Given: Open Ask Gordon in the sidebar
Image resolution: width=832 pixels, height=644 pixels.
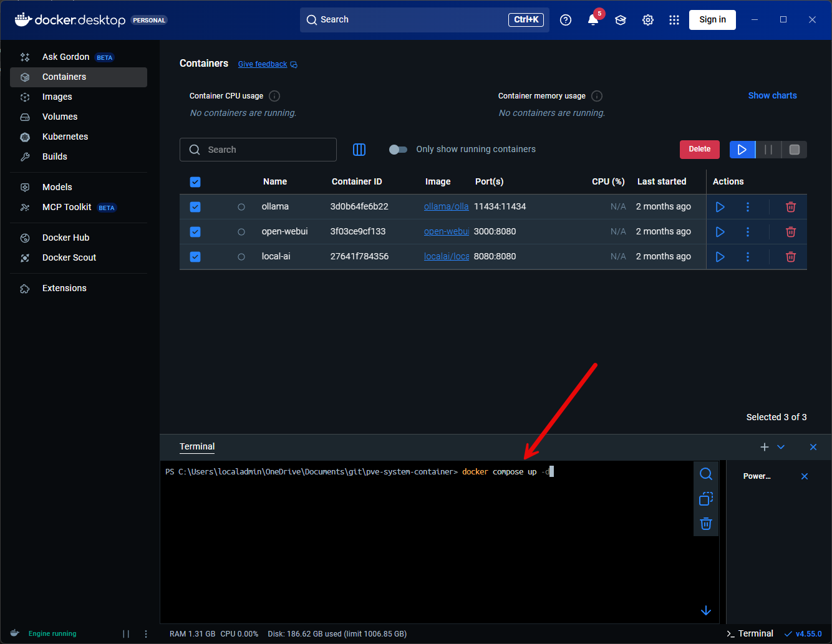Looking at the screenshot, I should (x=79, y=57).
